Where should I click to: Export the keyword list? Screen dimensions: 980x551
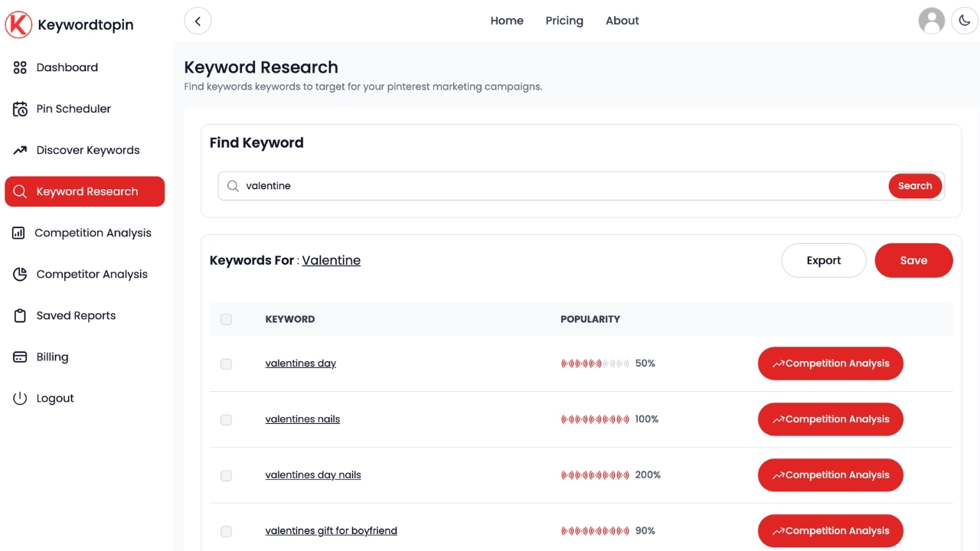pyautogui.click(x=824, y=260)
